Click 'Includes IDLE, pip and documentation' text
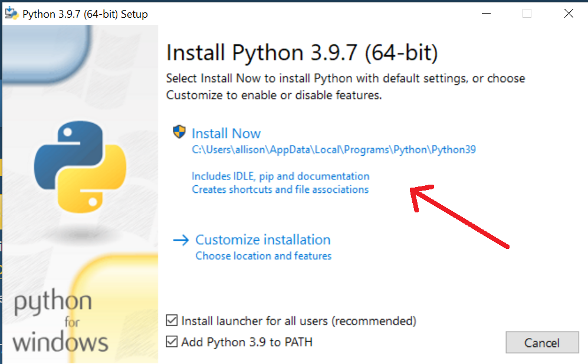 tap(280, 176)
